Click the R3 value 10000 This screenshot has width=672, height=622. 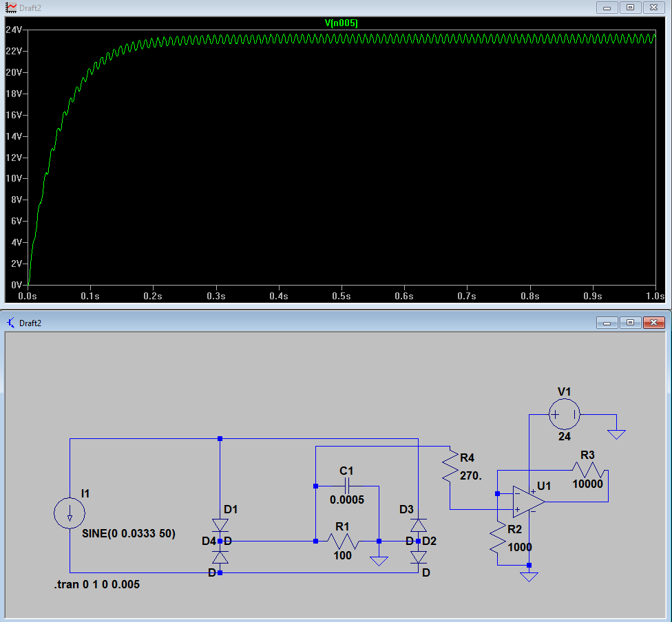click(587, 484)
